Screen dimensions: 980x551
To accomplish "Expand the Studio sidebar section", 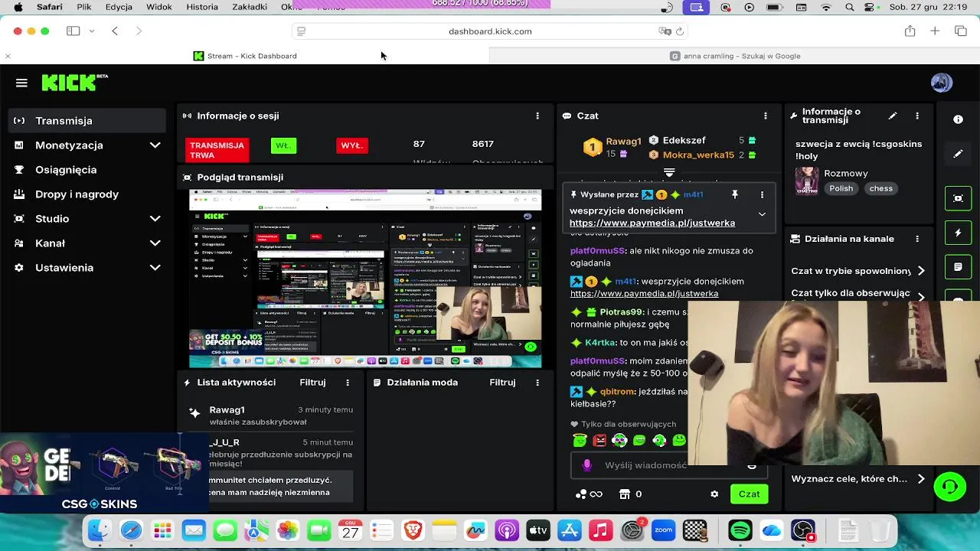I will point(155,219).
